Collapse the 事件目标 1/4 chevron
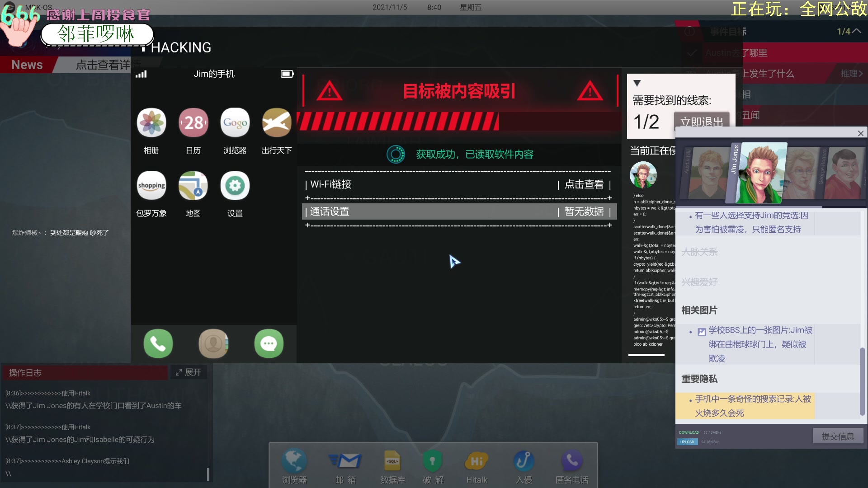 (856, 31)
